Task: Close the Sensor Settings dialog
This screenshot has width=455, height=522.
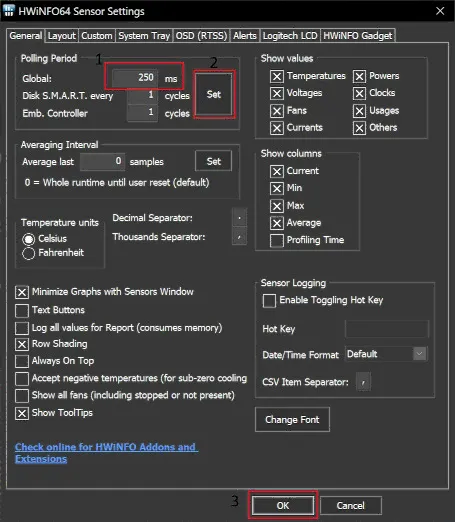Action: (x=440, y=11)
